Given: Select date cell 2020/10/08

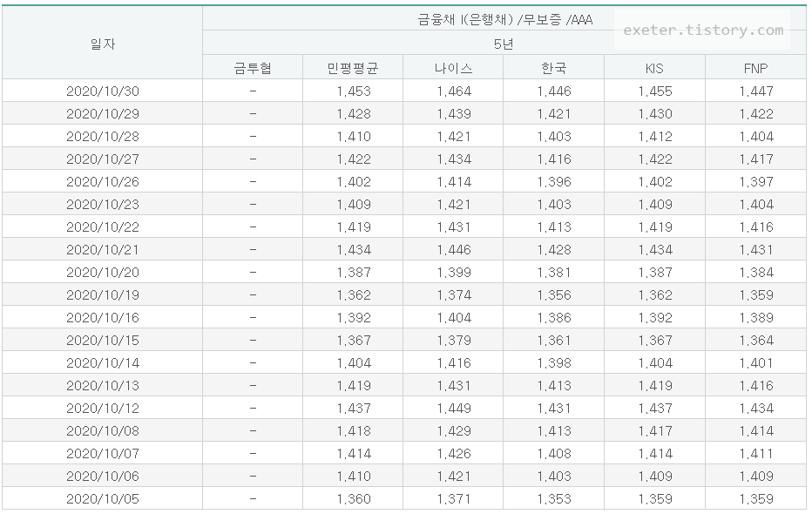Looking at the screenshot, I should click(x=103, y=431).
